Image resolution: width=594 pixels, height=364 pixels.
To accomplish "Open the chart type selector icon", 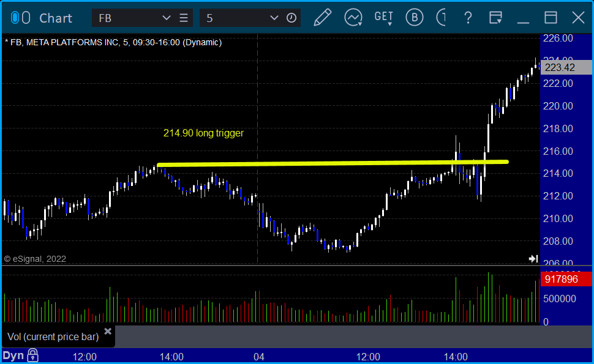I will pyautogui.click(x=353, y=17).
